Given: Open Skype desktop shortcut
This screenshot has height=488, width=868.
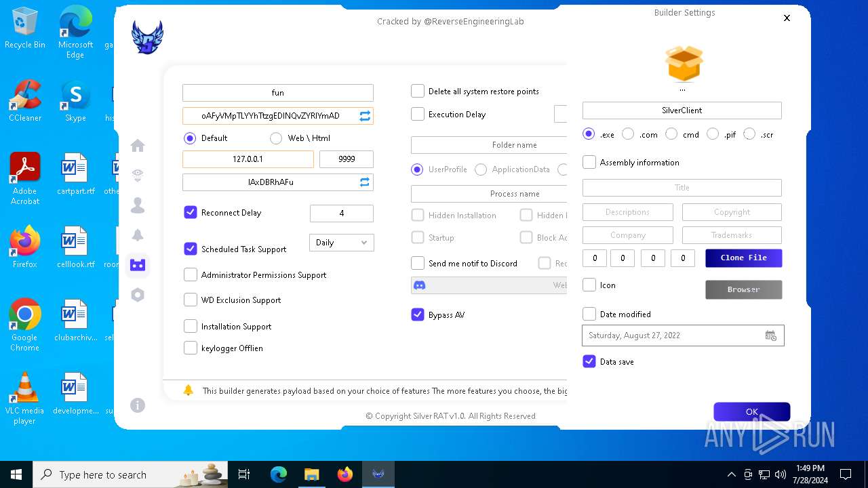Looking at the screenshot, I should (x=75, y=102).
